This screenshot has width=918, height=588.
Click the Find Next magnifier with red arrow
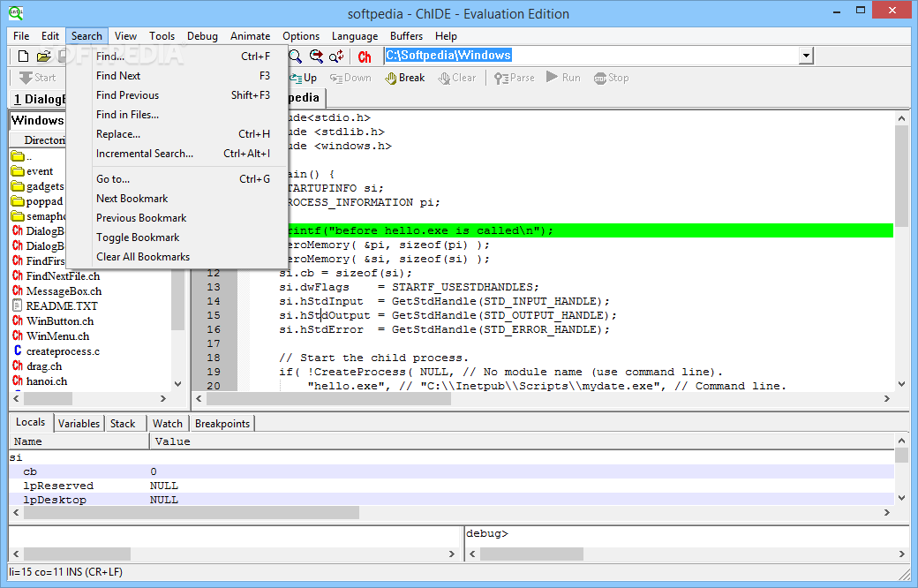(x=316, y=57)
